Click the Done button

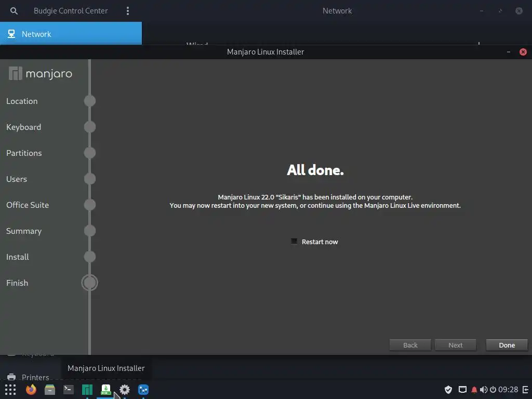tap(507, 345)
